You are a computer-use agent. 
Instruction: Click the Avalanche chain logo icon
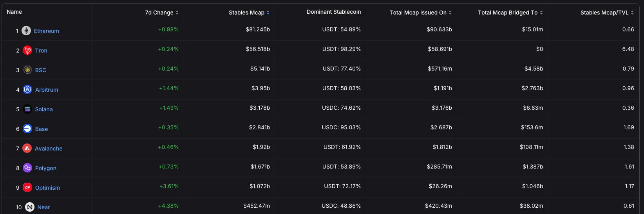tap(27, 148)
